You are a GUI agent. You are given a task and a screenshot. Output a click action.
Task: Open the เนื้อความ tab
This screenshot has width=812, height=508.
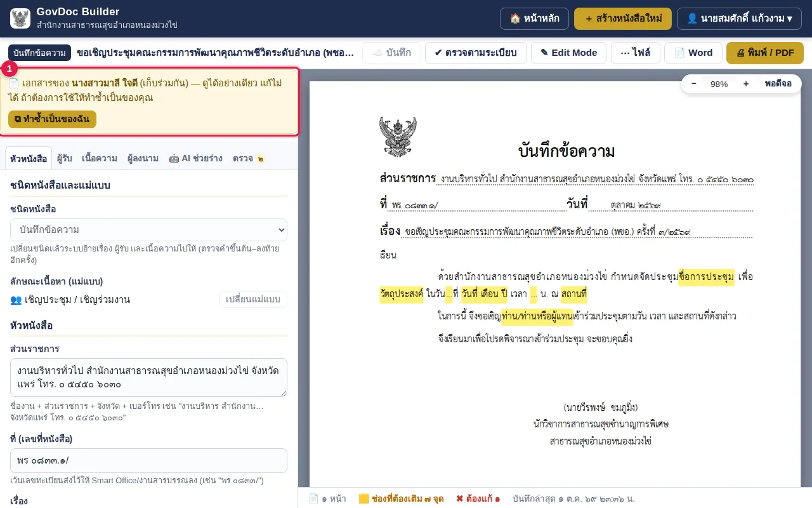pyautogui.click(x=100, y=158)
